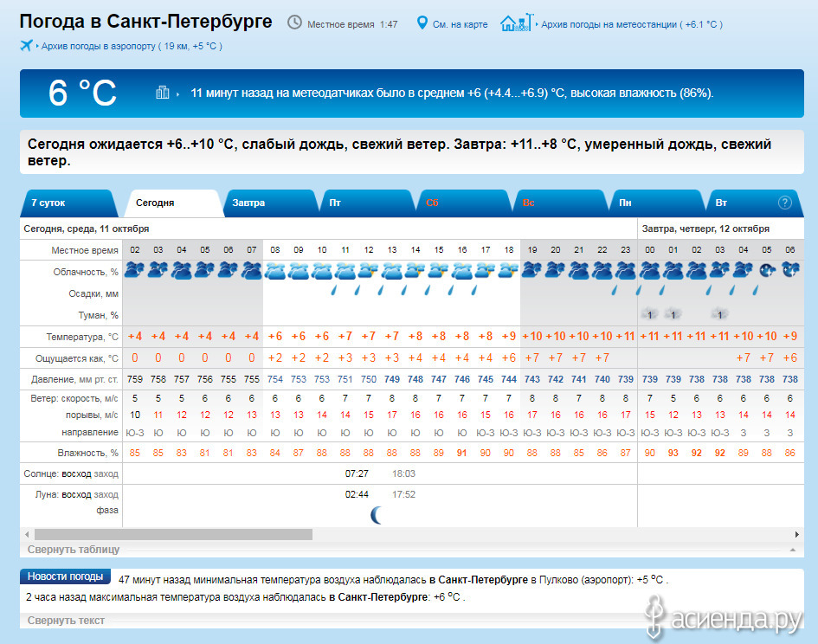The height and width of the screenshot is (644, 818).
Task: Click the collapse triangle at table's right edge
Action: [793, 550]
